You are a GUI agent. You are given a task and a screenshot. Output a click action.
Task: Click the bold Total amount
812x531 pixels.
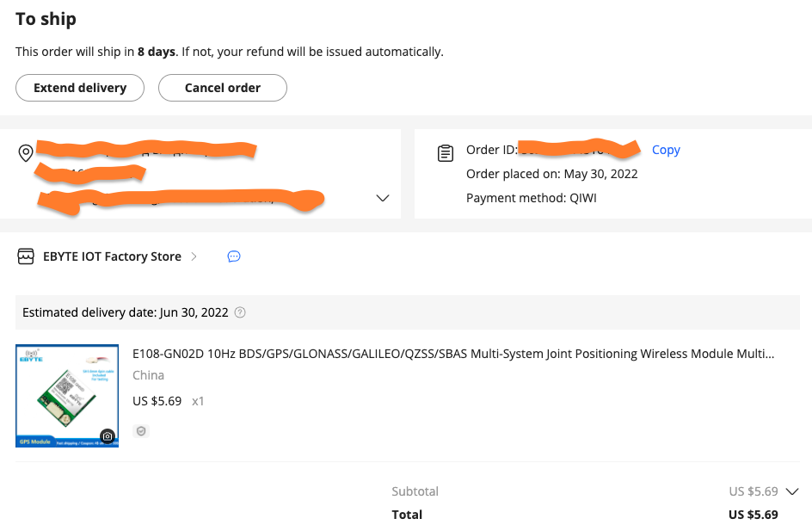(753, 515)
